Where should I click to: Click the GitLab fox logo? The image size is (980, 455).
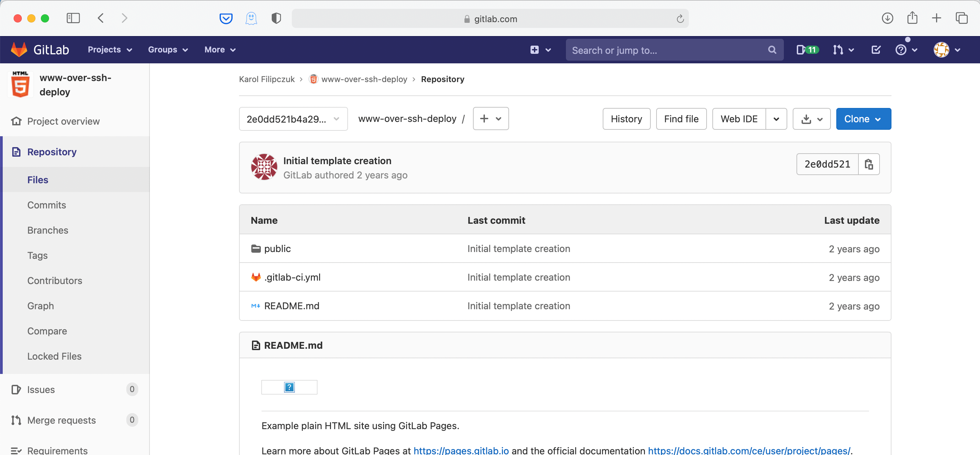click(x=19, y=50)
